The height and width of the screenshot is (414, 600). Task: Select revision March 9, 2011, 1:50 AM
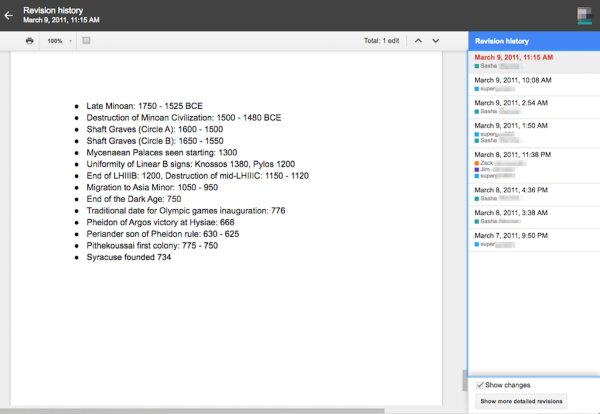tap(534, 133)
